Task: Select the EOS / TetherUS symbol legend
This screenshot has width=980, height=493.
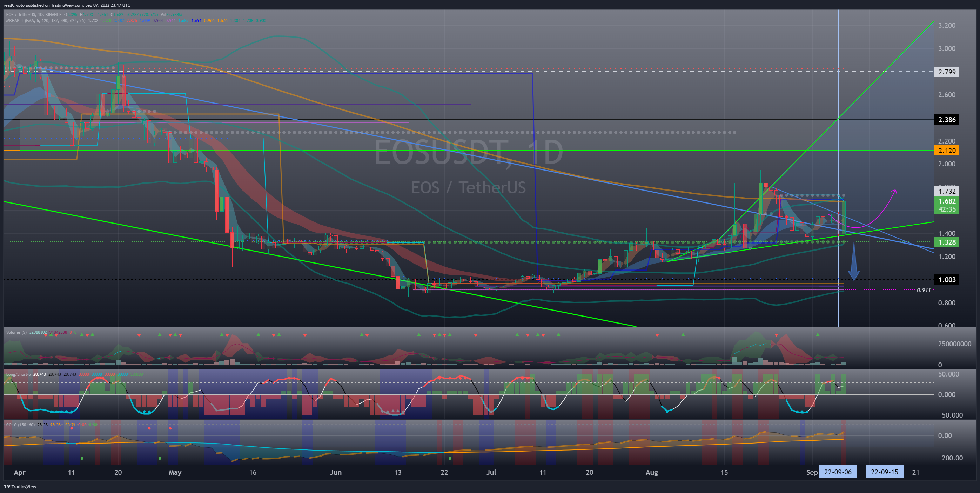Action: coord(33,14)
